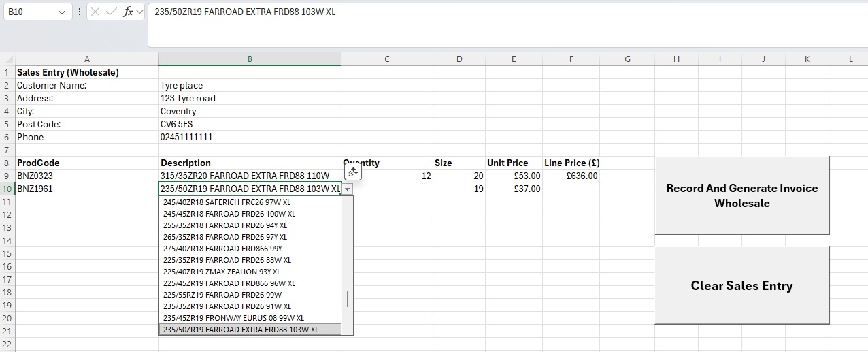Image resolution: width=868 pixels, height=352 pixels.
Task: Click Record And Generate Invoice Wholesale button
Action: (x=741, y=195)
